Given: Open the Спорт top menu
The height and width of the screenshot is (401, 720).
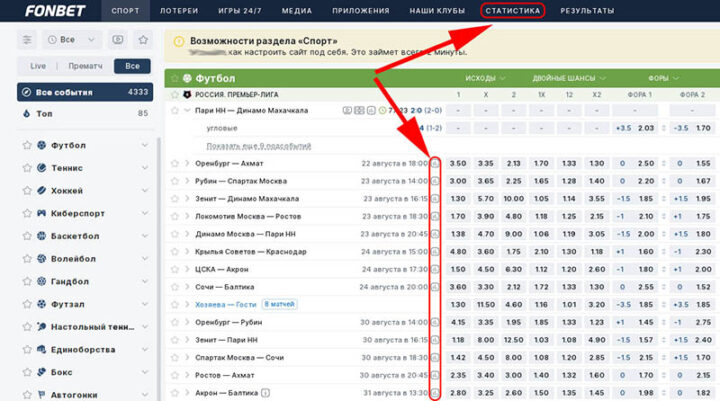Looking at the screenshot, I should (125, 11).
